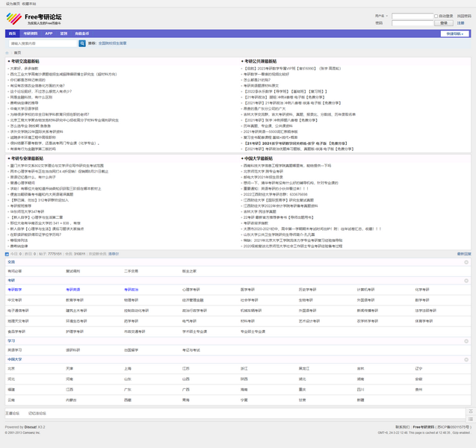Click the Free考研论坛 logo
Screen dimensions: 476x448
pyautogui.click(x=34, y=17)
